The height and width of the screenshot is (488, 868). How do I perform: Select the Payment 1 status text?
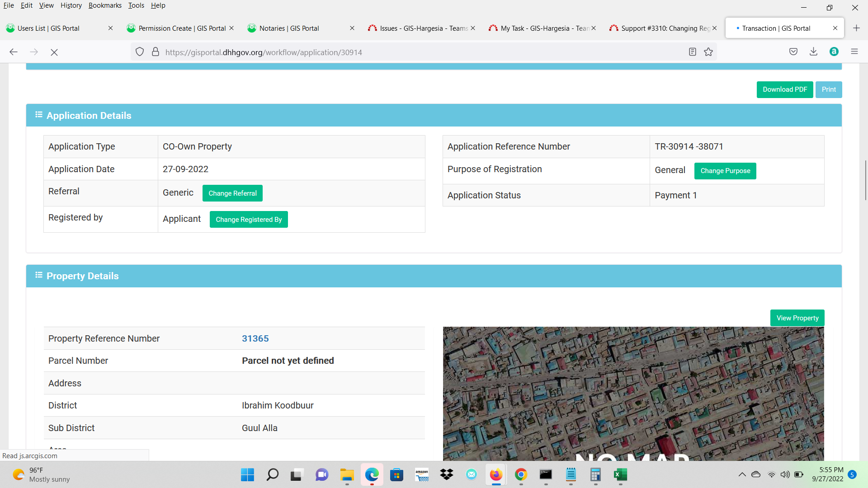click(x=675, y=195)
